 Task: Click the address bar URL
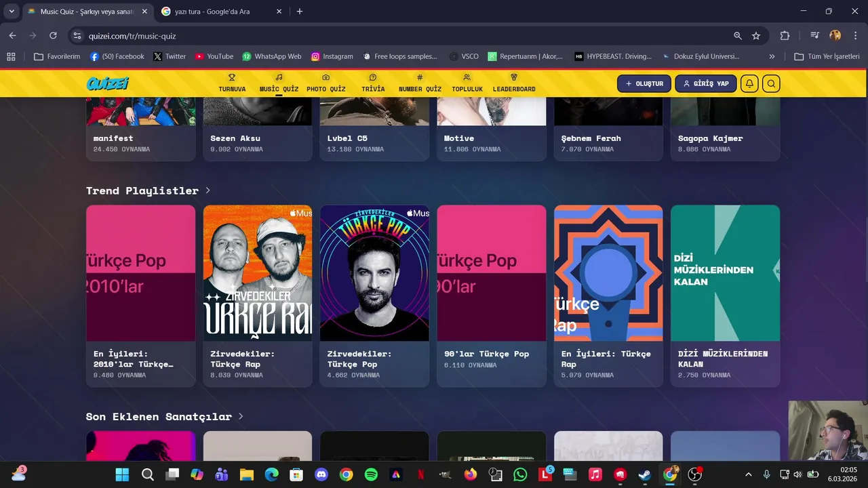[x=132, y=36]
